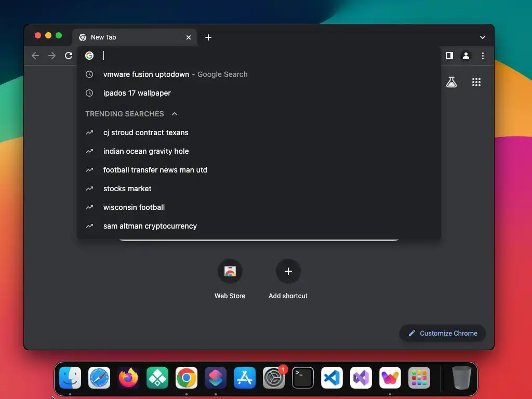
Task: Select the New Tab tab
Action: [135, 37]
